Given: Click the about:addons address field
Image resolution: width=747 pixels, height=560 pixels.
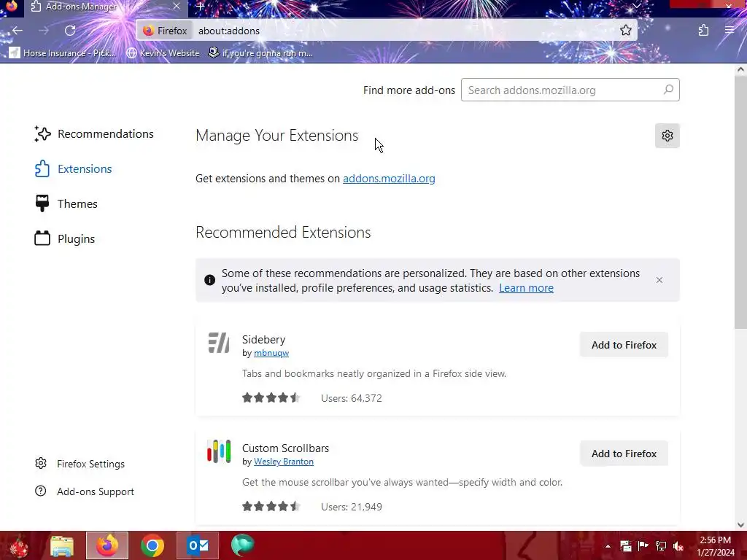Looking at the screenshot, I should tap(405, 31).
